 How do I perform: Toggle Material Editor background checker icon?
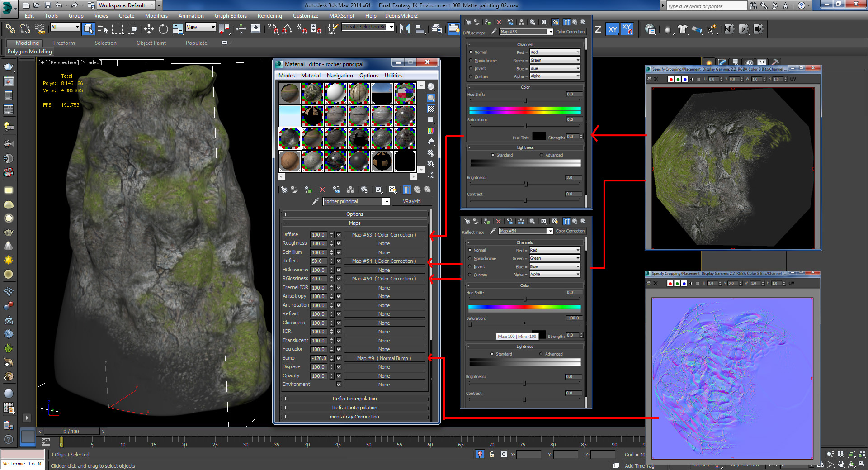[x=431, y=109]
